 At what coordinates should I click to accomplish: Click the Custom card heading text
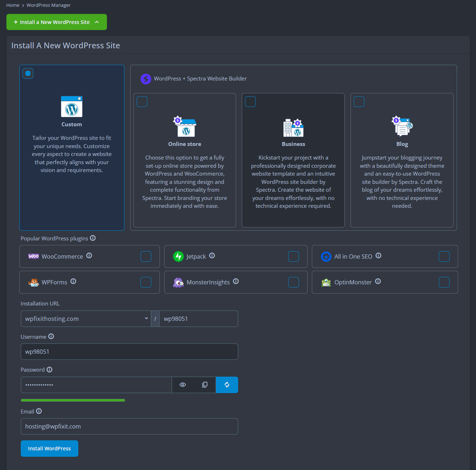[x=72, y=124]
